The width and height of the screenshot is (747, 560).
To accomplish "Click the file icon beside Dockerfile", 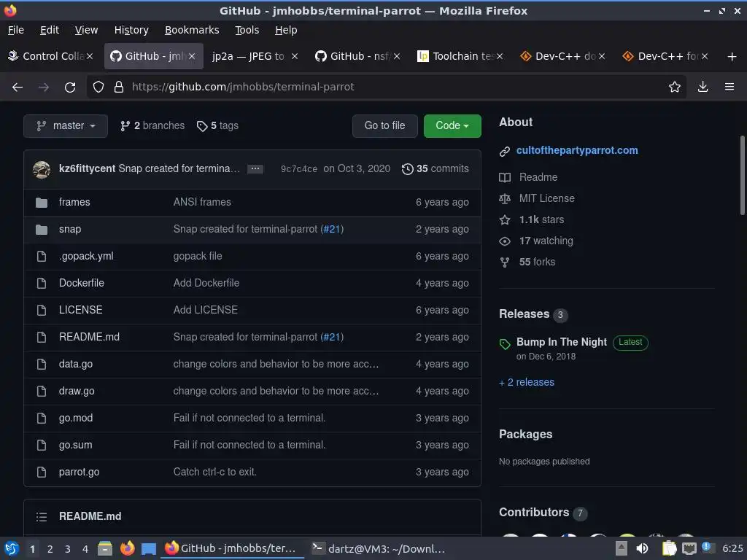I will 42,284.
